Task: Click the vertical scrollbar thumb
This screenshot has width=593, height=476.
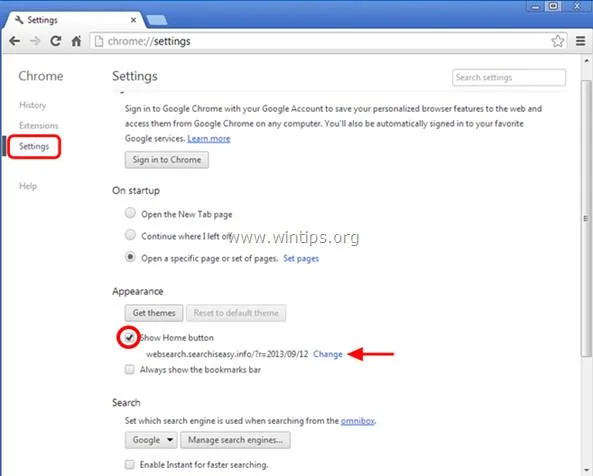Action: pos(586,218)
